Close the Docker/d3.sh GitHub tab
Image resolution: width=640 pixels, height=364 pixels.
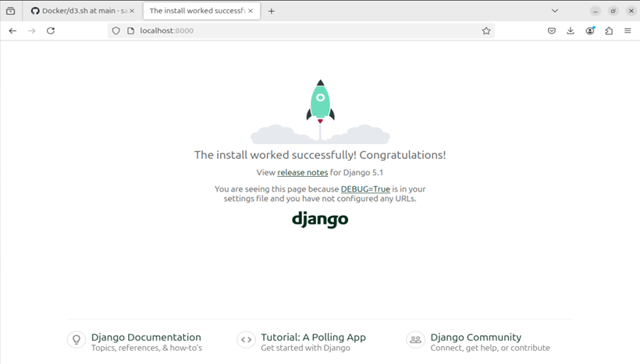coord(132,11)
